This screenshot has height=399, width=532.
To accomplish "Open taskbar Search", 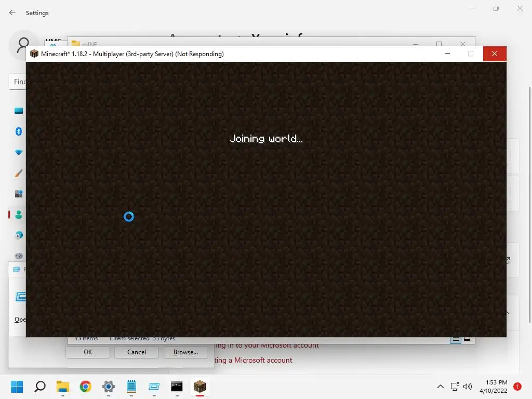I will click(40, 387).
